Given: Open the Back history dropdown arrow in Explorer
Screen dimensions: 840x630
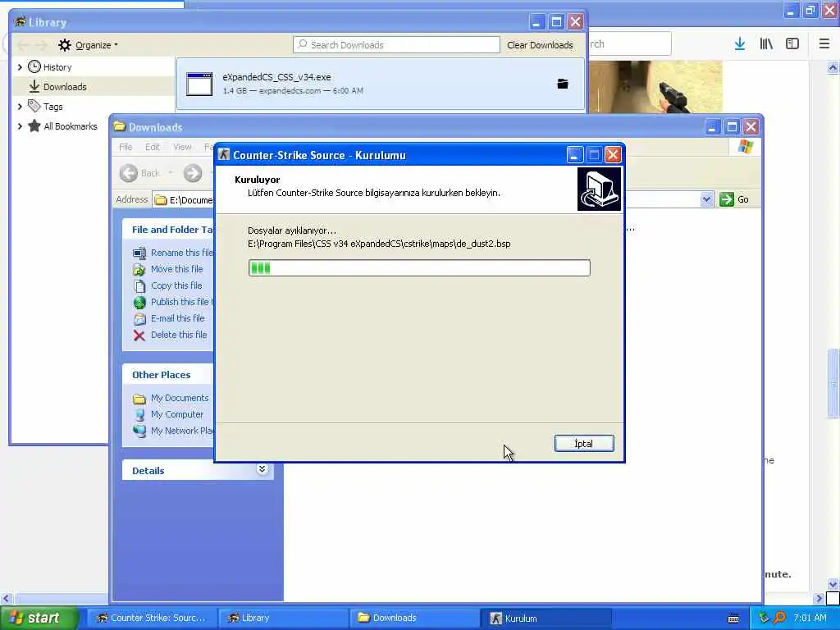Looking at the screenshot, I should (x=171, y=173).
